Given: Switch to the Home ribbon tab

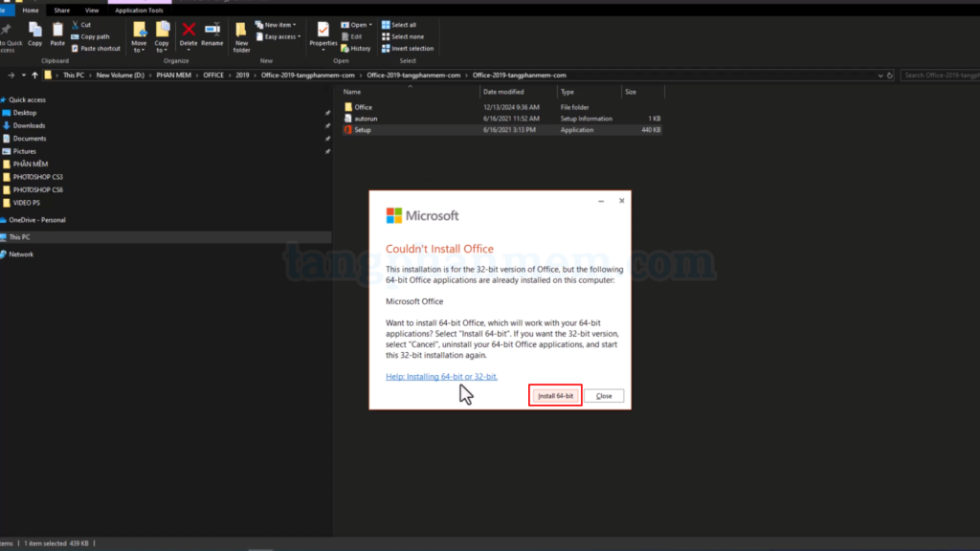Looking at the screenshot, I should click(30, 10).
